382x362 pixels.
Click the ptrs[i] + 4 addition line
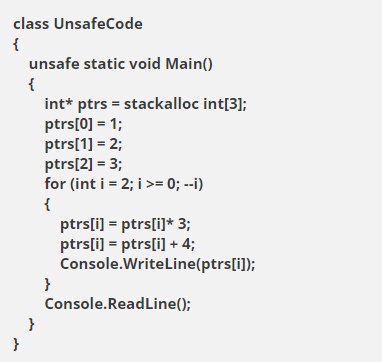point(128,244)
